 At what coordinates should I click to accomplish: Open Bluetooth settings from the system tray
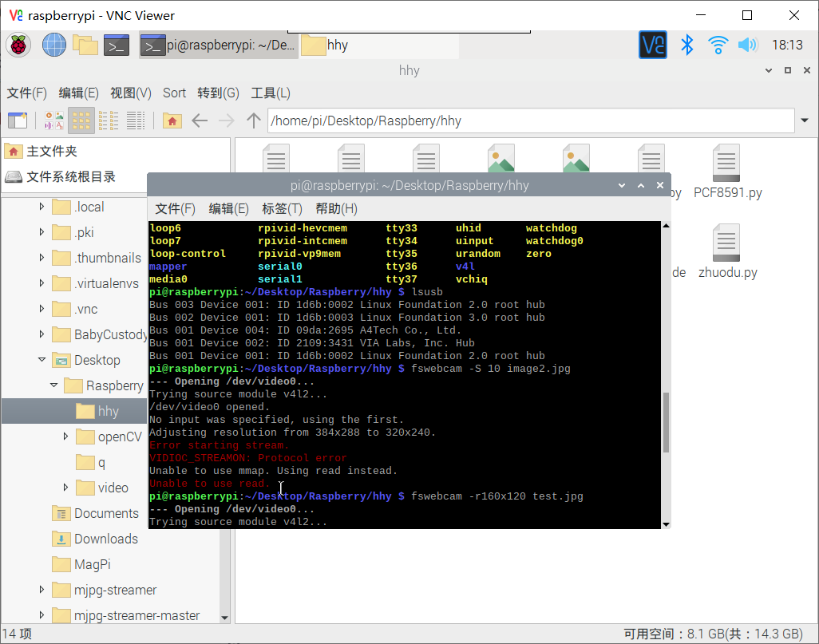pos(686,45)
